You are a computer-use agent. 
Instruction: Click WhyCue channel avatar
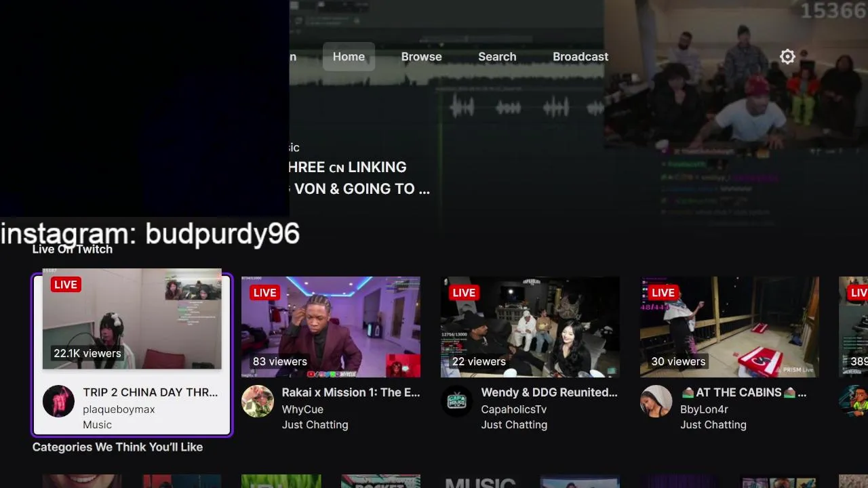pyautogui.click(x=258, y=401)
